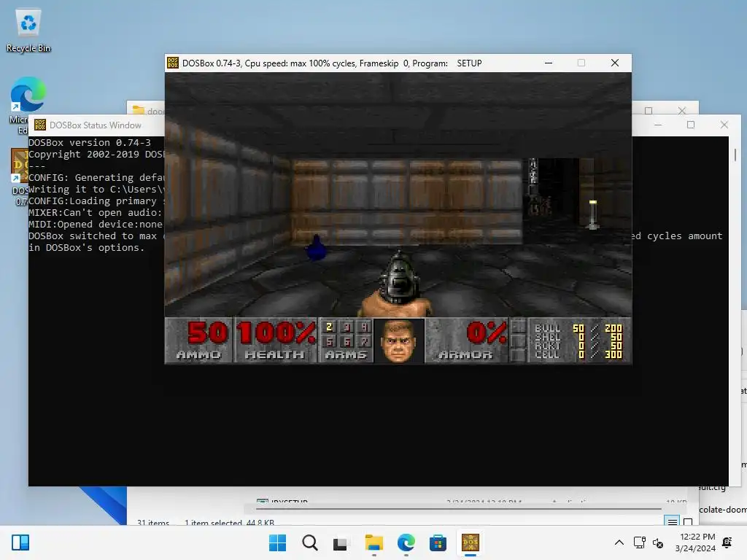
Task: Click the status window vertical scrollbar
Action: pyautogui.click(x=735, y=155)
